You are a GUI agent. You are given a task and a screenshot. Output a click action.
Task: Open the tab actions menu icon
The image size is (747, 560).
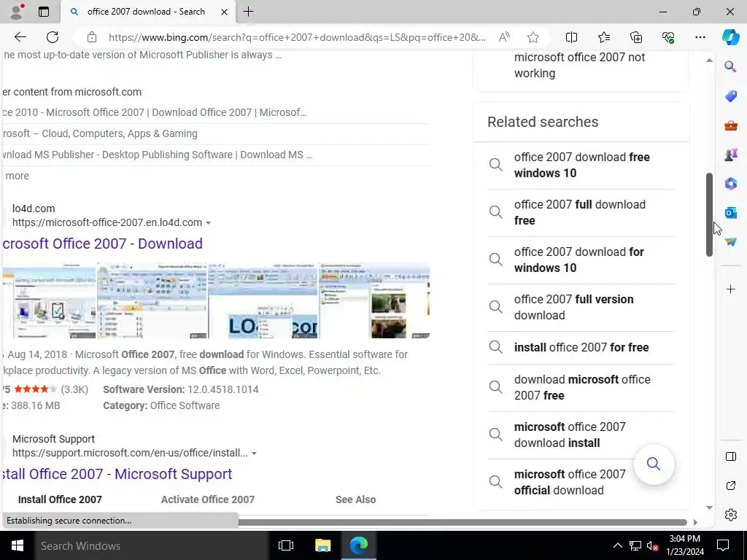[x=43, y=12]
